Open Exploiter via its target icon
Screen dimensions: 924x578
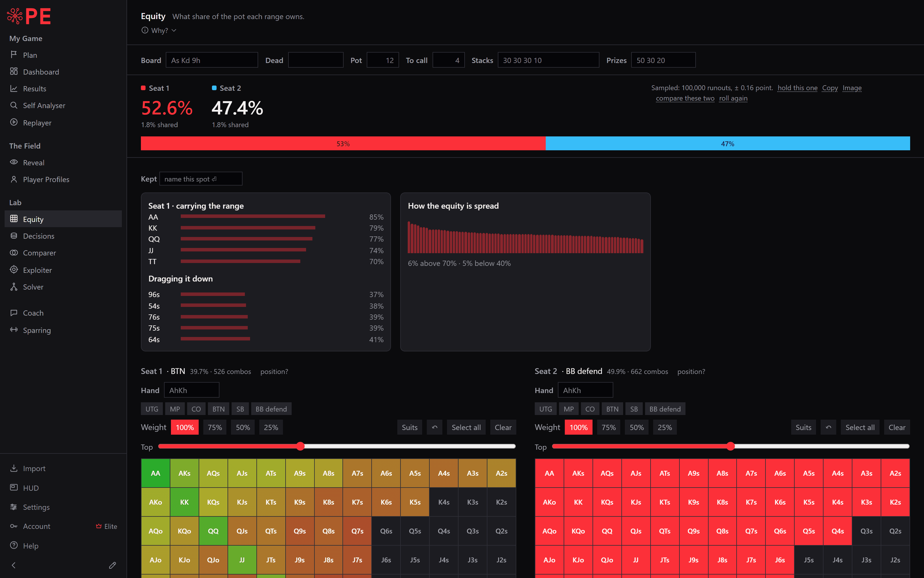click(14, 270)
